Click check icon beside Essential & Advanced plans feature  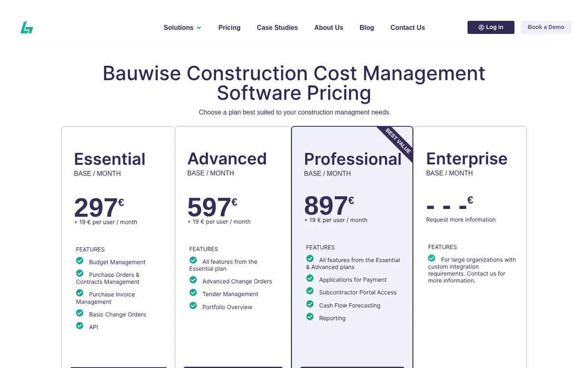pos(310,259)
